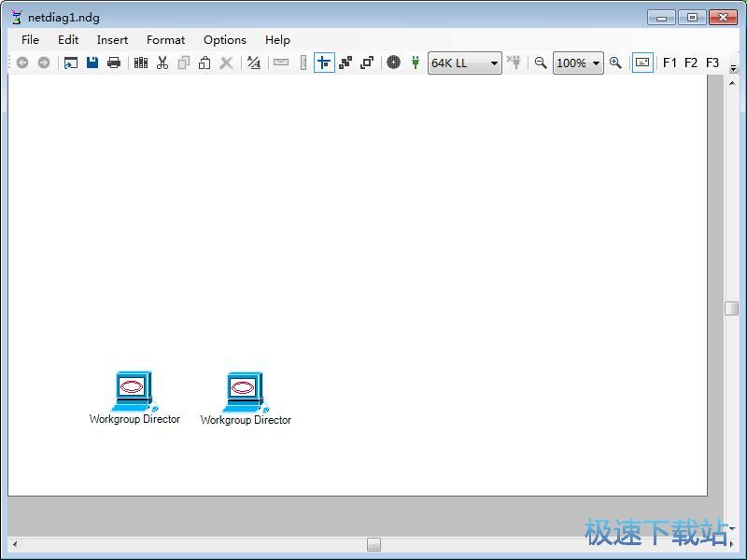Close the netdiag1.ndg window
This screenshot has width=747, height=560.
[723, 18]
